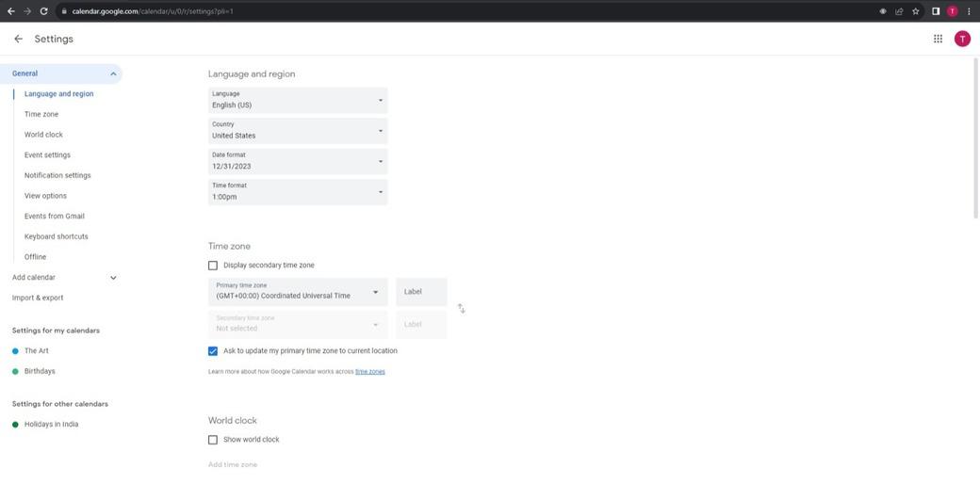Enable Display secondary time zone checkbox
980x501 pixels.
(x=213, y=266)
